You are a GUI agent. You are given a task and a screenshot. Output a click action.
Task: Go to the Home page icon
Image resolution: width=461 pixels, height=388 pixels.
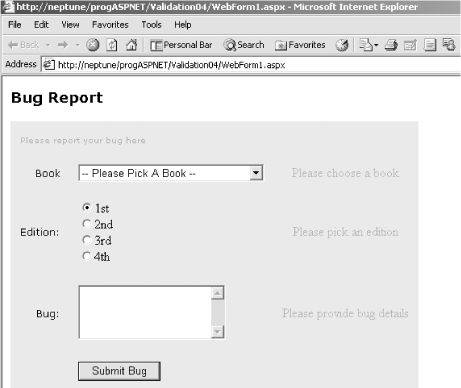tap(132, 45)
